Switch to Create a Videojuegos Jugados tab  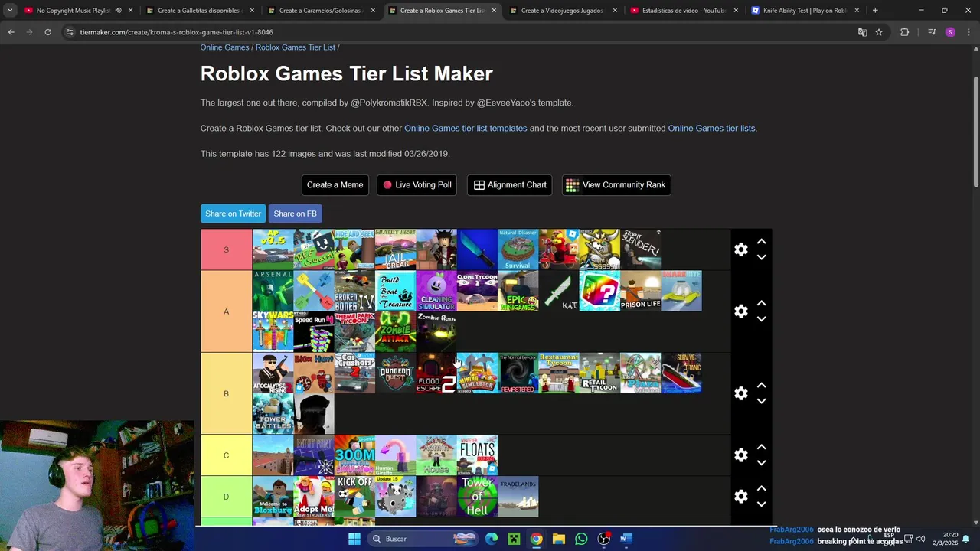(563, 11)
